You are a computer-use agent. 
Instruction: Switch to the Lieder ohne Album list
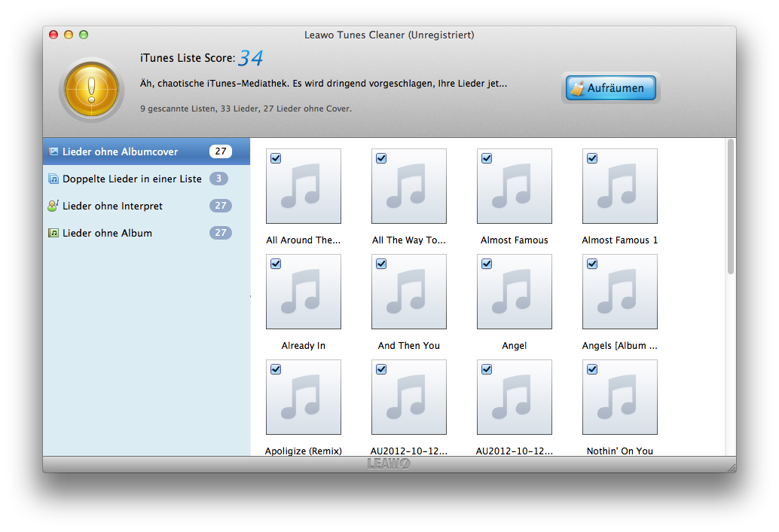[107, 233]
